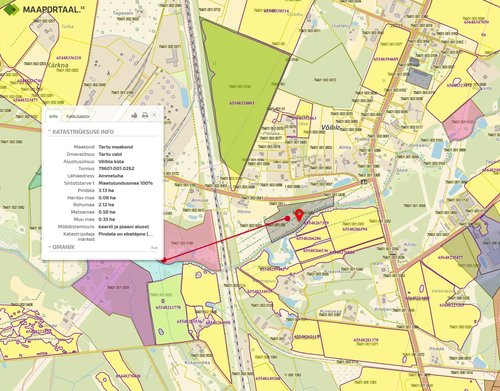
Task: Open the Kalkulaator tab
Action: 78,116
